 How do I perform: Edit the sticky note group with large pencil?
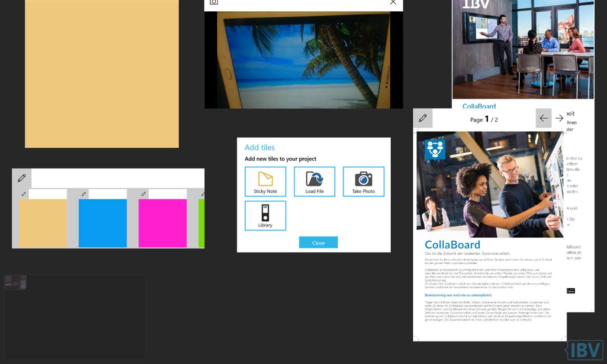pos(22,178)
